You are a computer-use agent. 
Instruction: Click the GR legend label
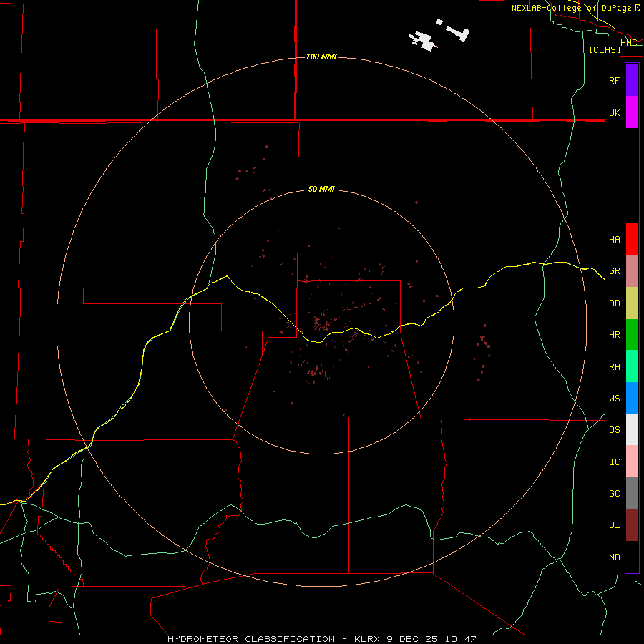(x=614, y=271)
